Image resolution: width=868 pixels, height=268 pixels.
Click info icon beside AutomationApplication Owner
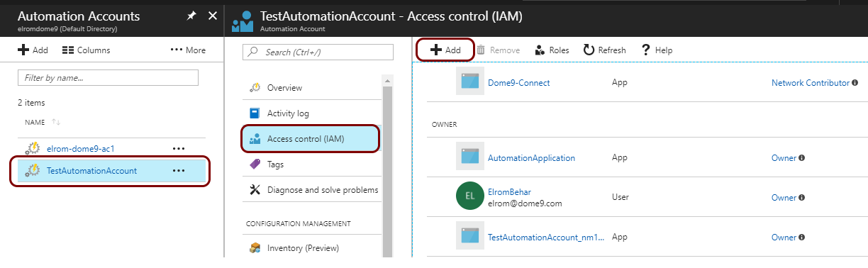click(801, 158)
